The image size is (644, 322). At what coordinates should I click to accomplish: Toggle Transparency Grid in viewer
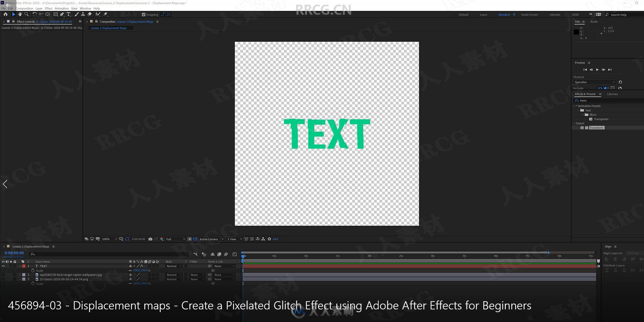point(195,239)
